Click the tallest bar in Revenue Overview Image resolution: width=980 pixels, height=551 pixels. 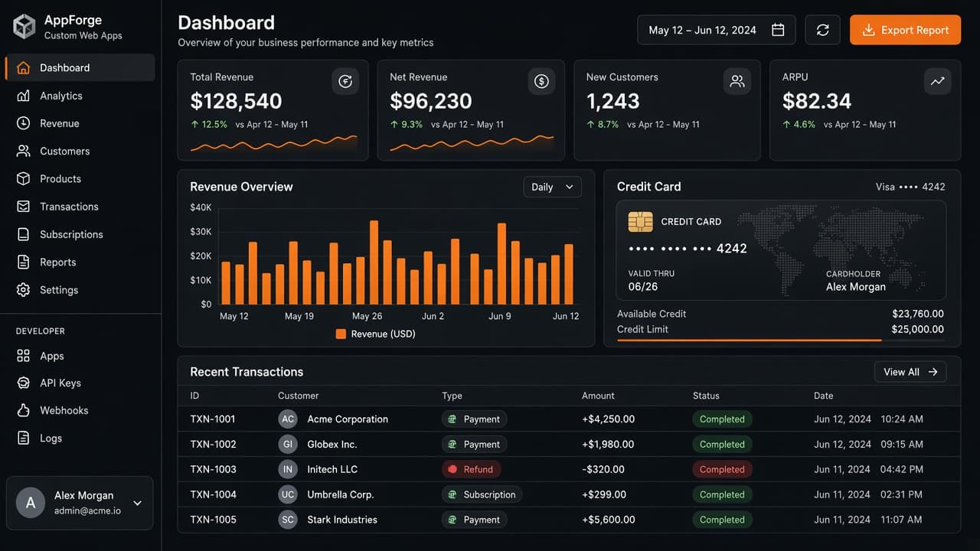tap(374, 262)
